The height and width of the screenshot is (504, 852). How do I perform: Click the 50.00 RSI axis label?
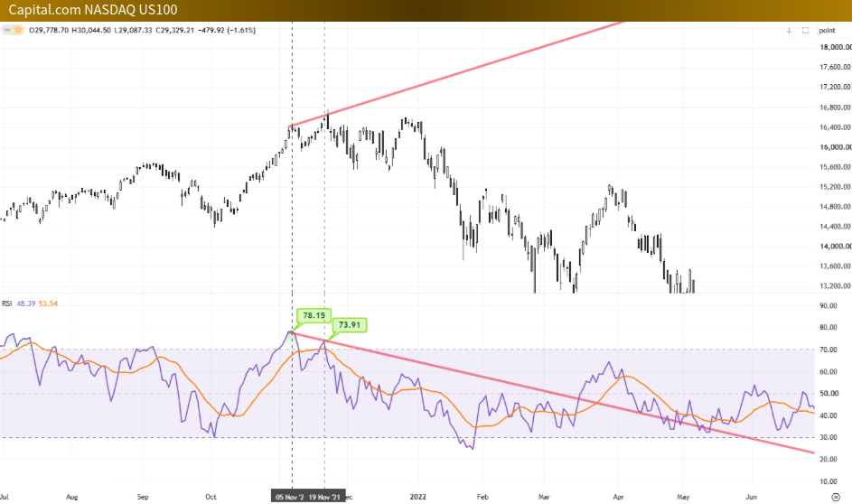tap(829, 393)
